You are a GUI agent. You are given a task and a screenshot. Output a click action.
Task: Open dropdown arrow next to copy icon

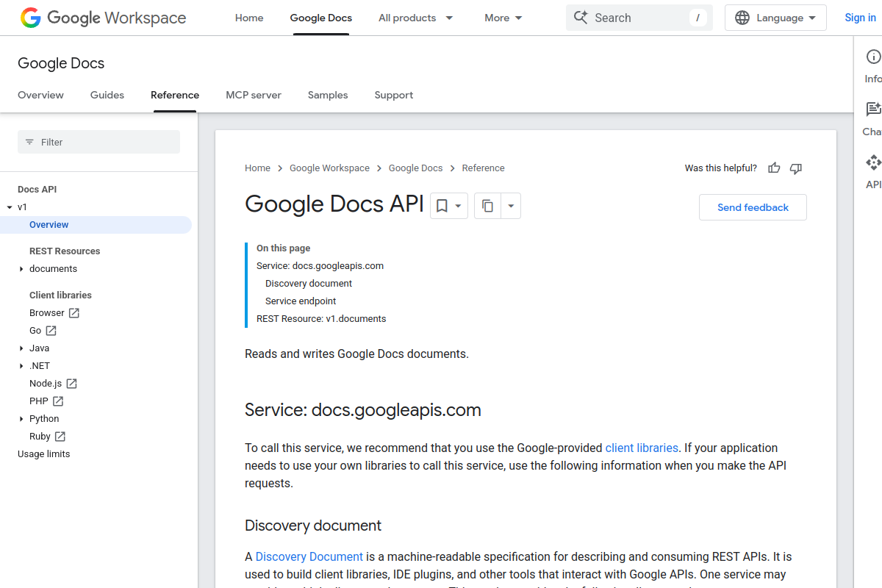[511, 207]
